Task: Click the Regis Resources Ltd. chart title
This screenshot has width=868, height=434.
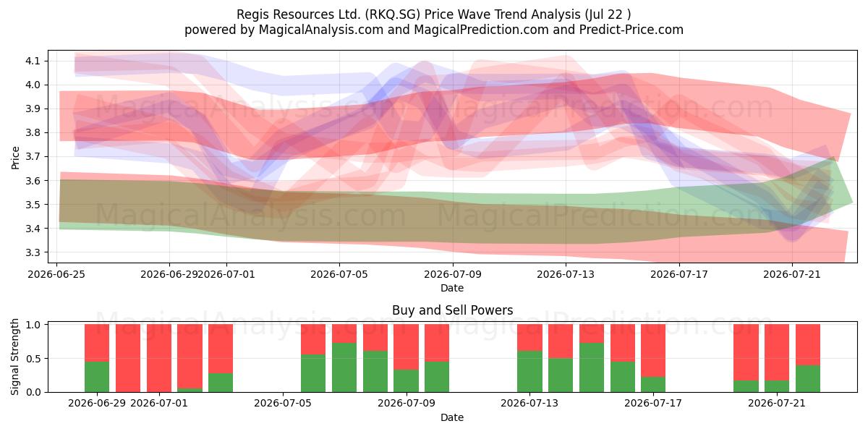Action: point(434,14)
